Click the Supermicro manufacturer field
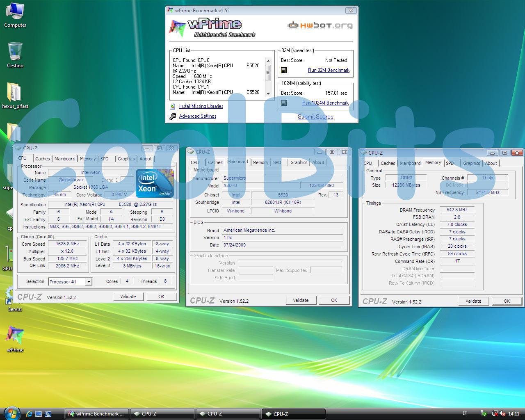Screen dimensions: 525x420 pos(282,178)
